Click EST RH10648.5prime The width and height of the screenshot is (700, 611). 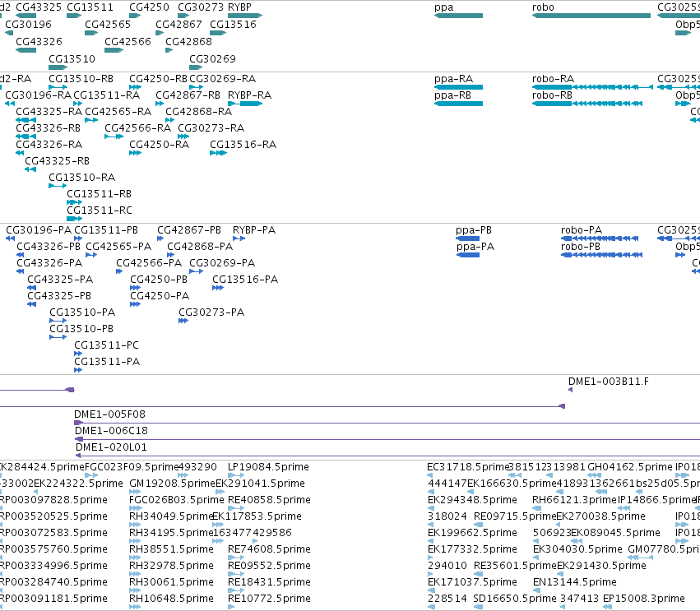pyautogui.click(x=135, y=607)
